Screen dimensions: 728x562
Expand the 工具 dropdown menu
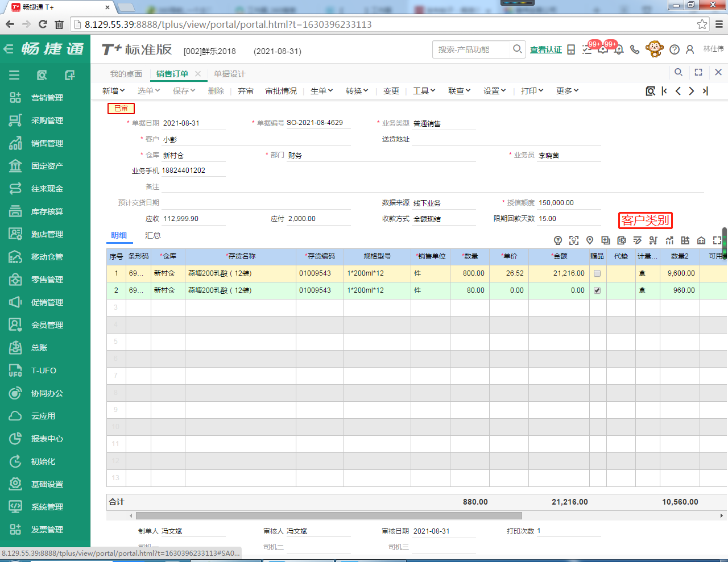424,91
